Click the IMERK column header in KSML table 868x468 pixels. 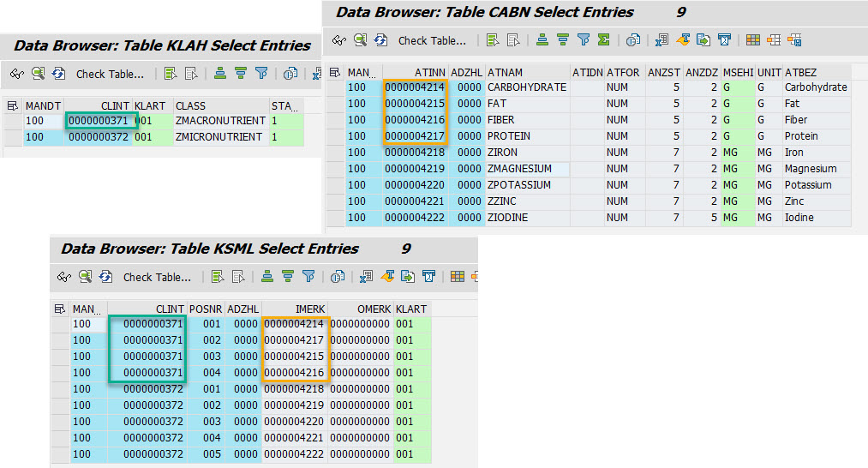(295, 309)
